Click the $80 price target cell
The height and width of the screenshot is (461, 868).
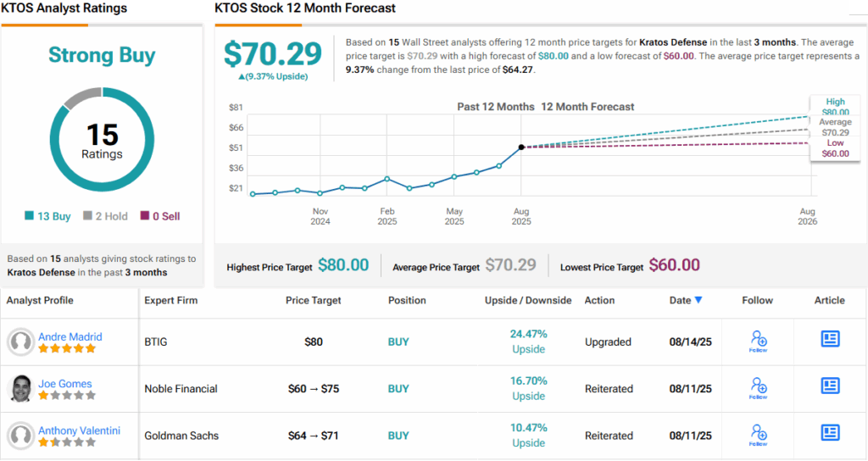(314, 342)
